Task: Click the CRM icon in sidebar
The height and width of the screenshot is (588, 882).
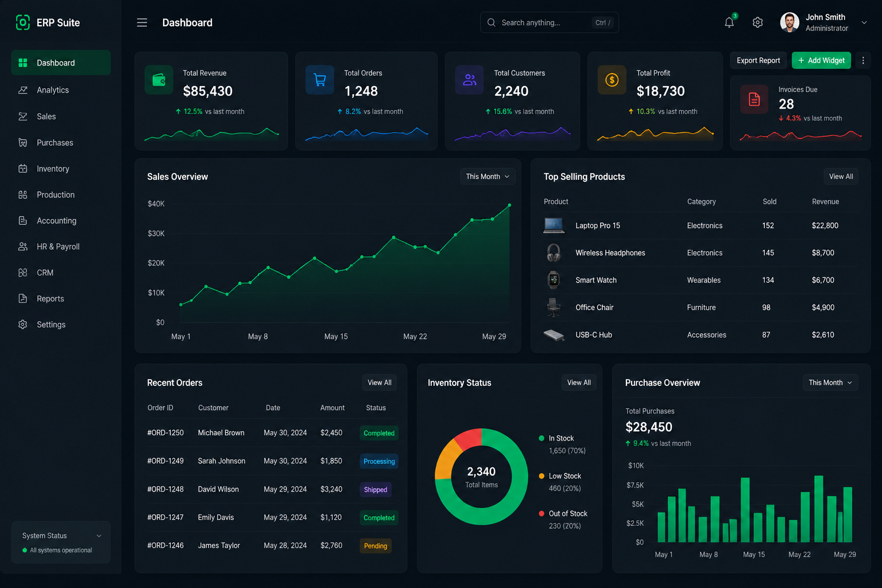Action: [23, 273]
